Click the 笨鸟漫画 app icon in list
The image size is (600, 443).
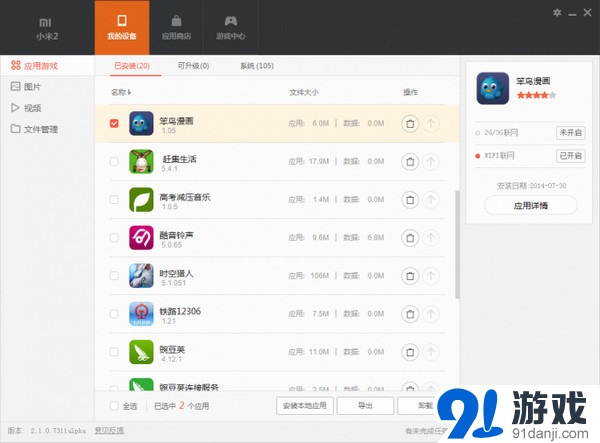(x=141, y=123)
